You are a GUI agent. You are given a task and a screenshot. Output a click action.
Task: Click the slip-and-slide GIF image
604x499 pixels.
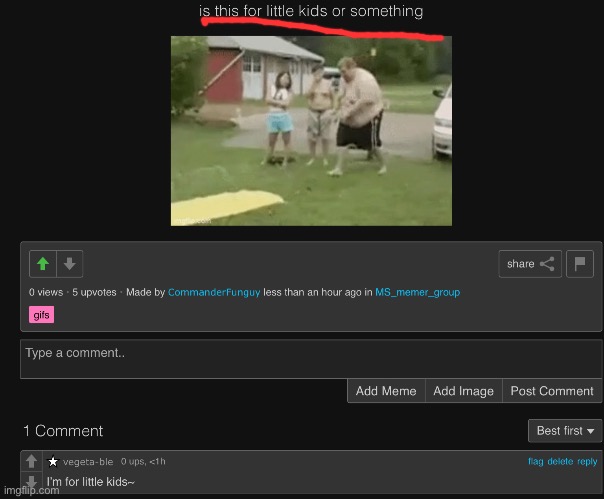pyautogui.click(x=311, y=131)
